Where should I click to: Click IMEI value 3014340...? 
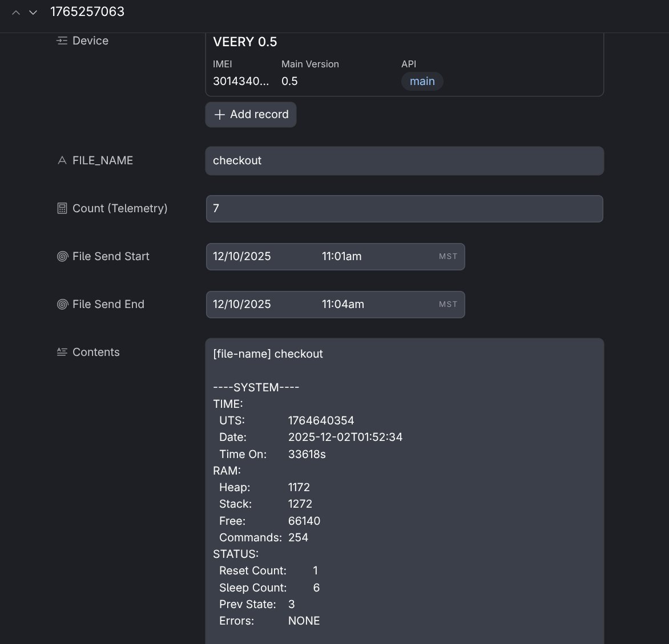click(x=241, y=81)
